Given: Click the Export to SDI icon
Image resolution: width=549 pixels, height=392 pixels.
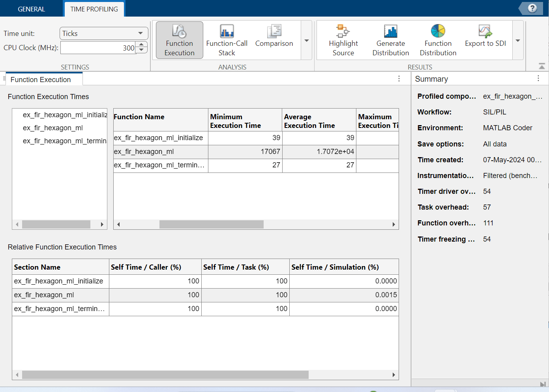Looking at the screenshot, I should tap(485, 32).
